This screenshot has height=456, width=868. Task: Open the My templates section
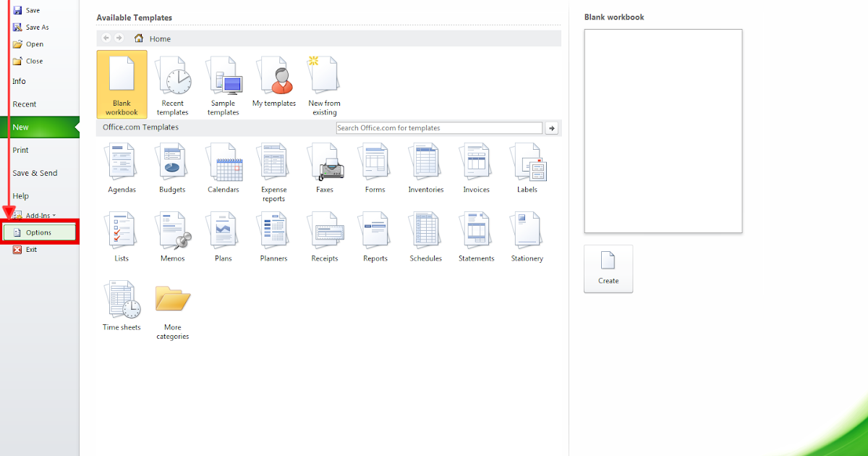(273, 84)
